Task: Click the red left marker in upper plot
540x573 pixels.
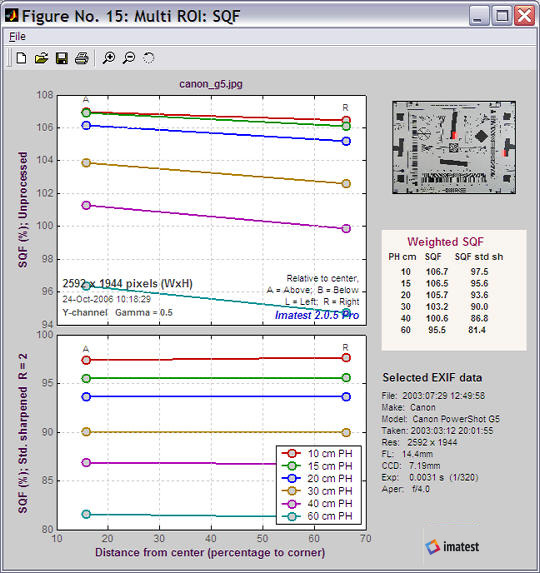Action: pyautogui.click(x=86, y=112)
